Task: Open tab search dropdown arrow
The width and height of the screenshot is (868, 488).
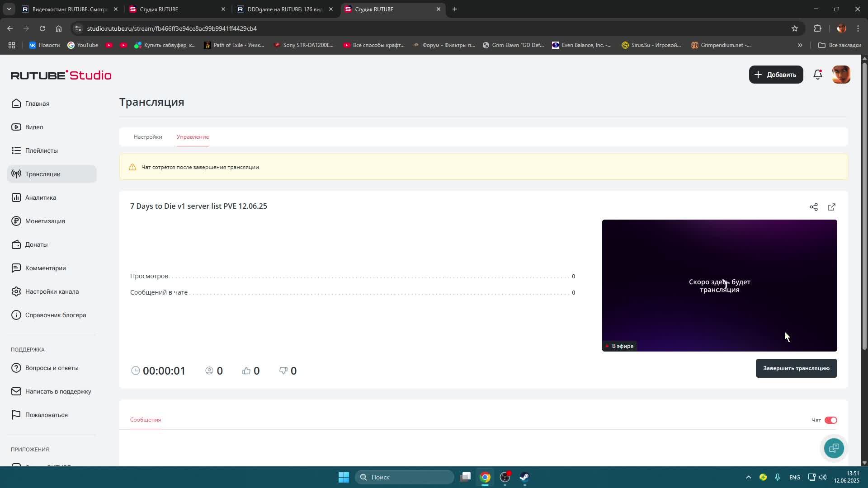Action: pos(9,9)
